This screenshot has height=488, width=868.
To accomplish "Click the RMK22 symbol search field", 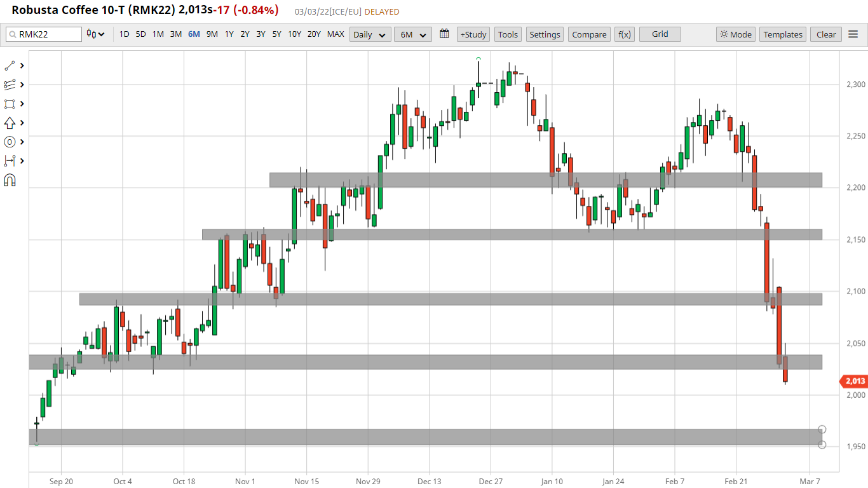I will [44, 34].
